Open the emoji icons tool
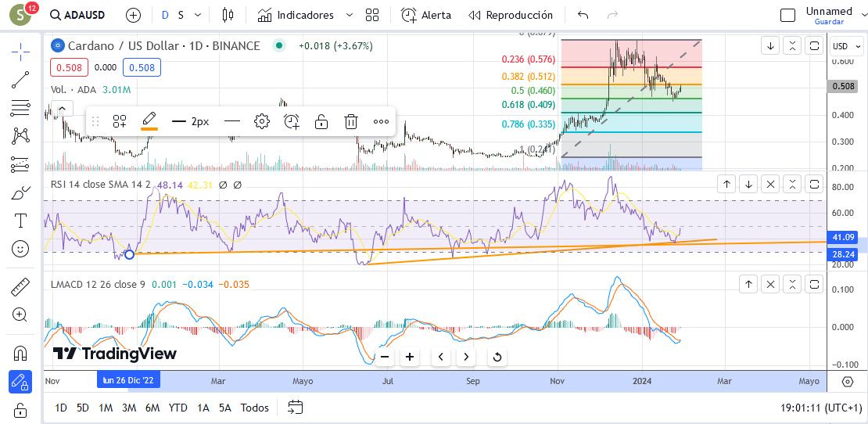Image resolution: width=868 pixels, height=424 pixels. [20, 249]
